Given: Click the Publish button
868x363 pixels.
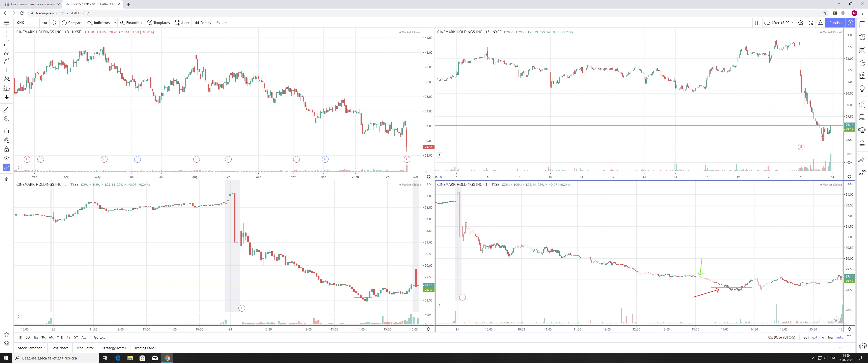Looking at the screenshot, I should [835, 22].
